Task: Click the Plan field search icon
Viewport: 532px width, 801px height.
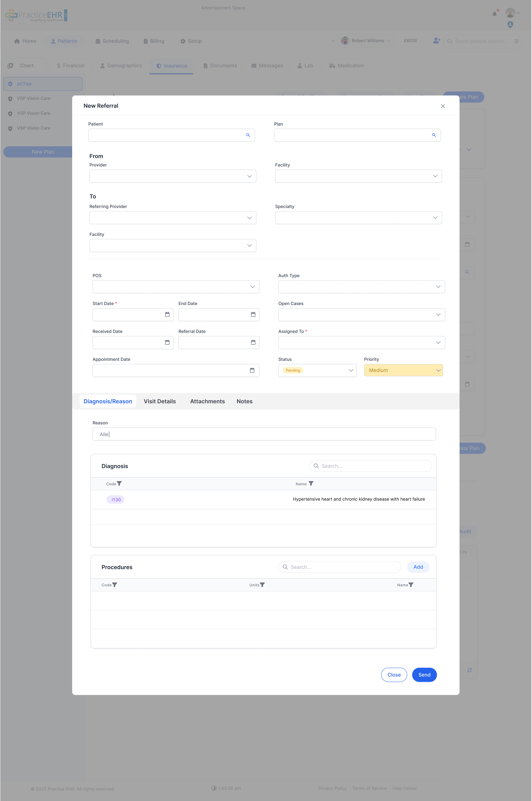Action: pyautogui.click(x=434, y=135)
